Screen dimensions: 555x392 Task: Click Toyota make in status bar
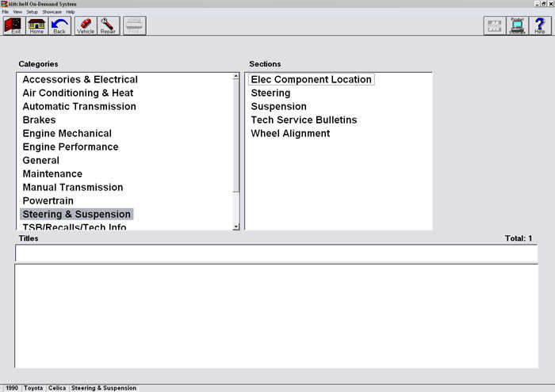tap(33, 388)
